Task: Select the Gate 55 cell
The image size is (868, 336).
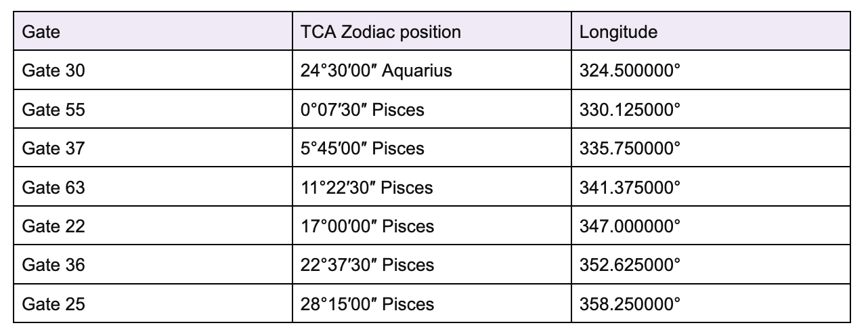Action: [x=153, y=109]
